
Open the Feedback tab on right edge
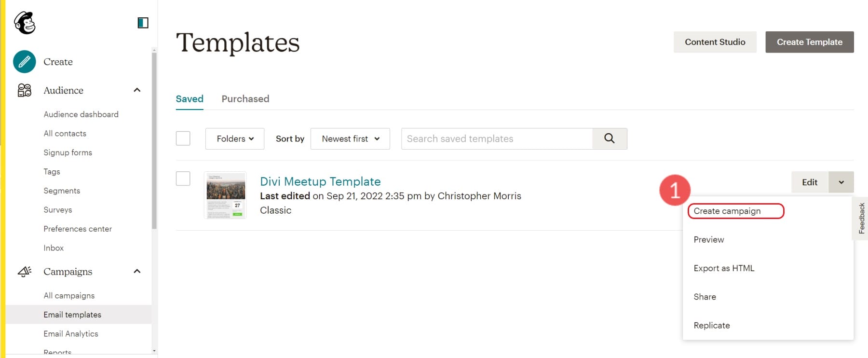(861, 218)
